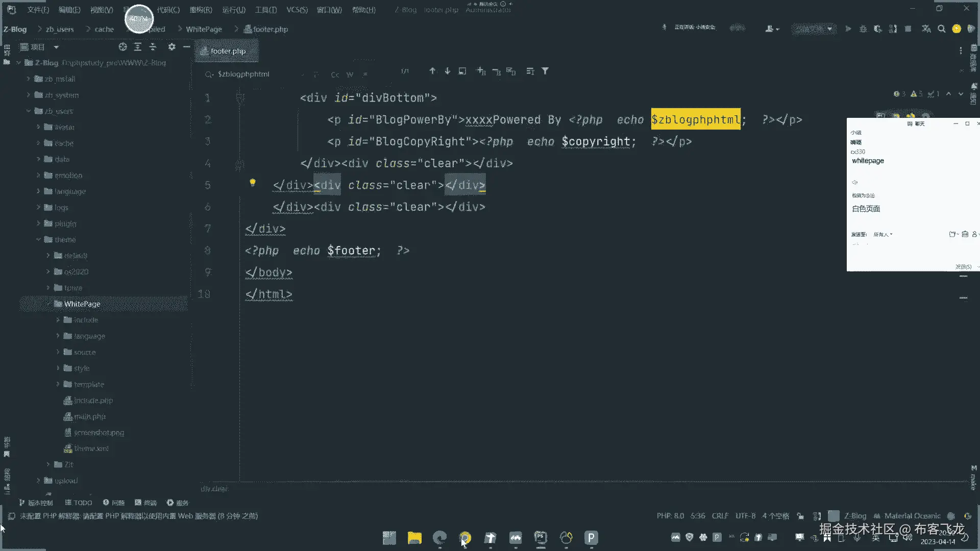980x551 pixels.
Task: Jump to previous search occurrence arrow
Action: [432, 71]
